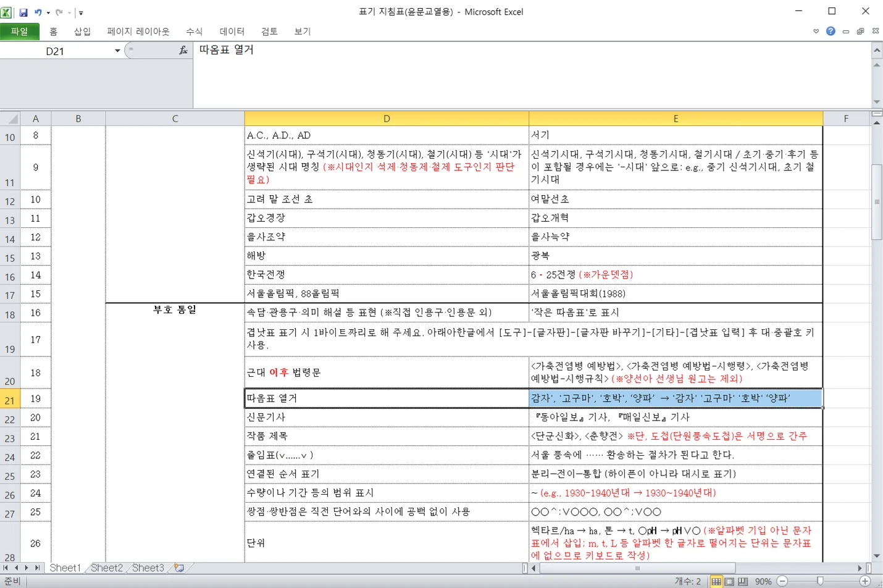The height and width of the screenshot is (588, 883).
Task: Click the formula bar down arrow
Action: tap(877, 102)
